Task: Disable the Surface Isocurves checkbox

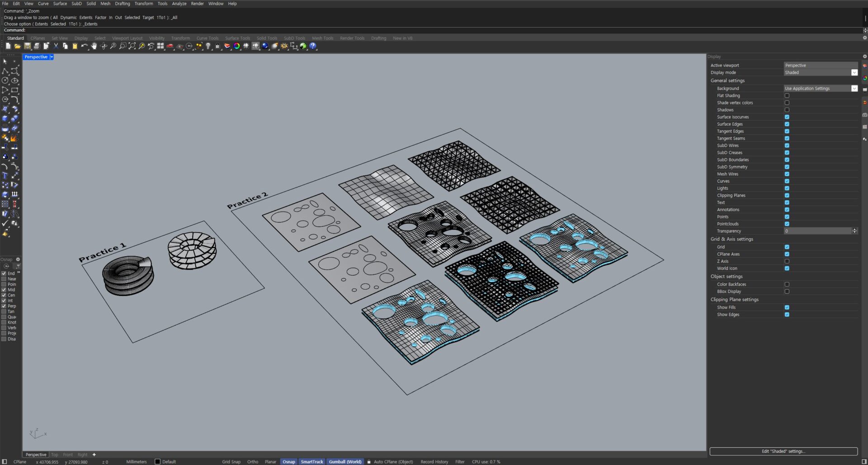Action: 787,117
